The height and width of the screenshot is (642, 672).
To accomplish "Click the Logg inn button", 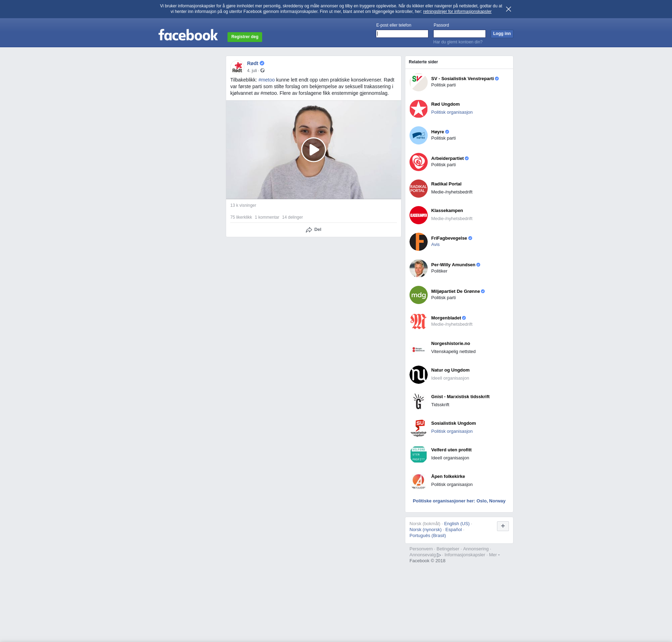I will coord(502,34).
